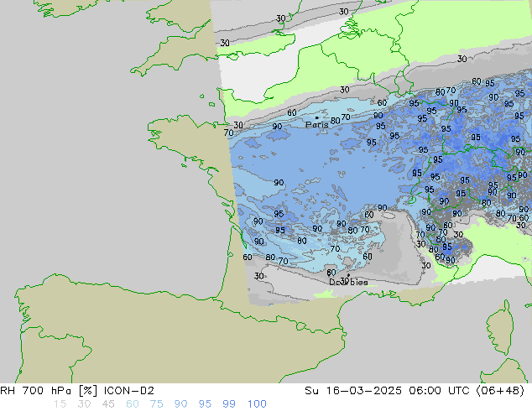Pick the 60 legend value
Image resolution: width=532 pixels, height=411 pixels.
point(133,403)
